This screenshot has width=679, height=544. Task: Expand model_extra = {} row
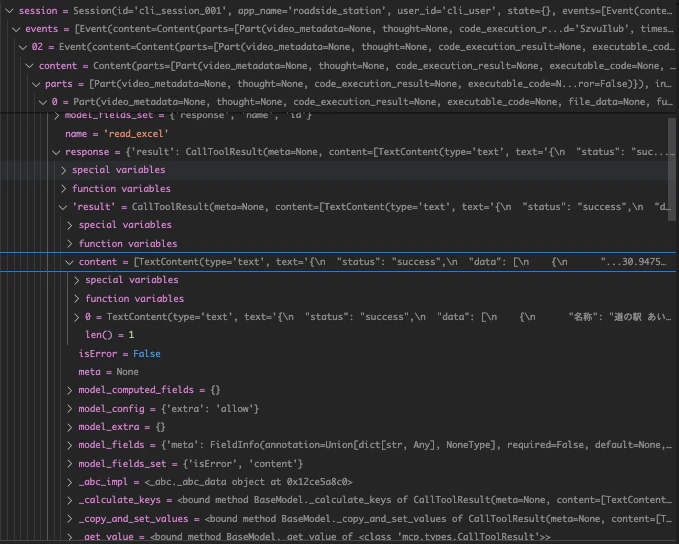[70, 427]
